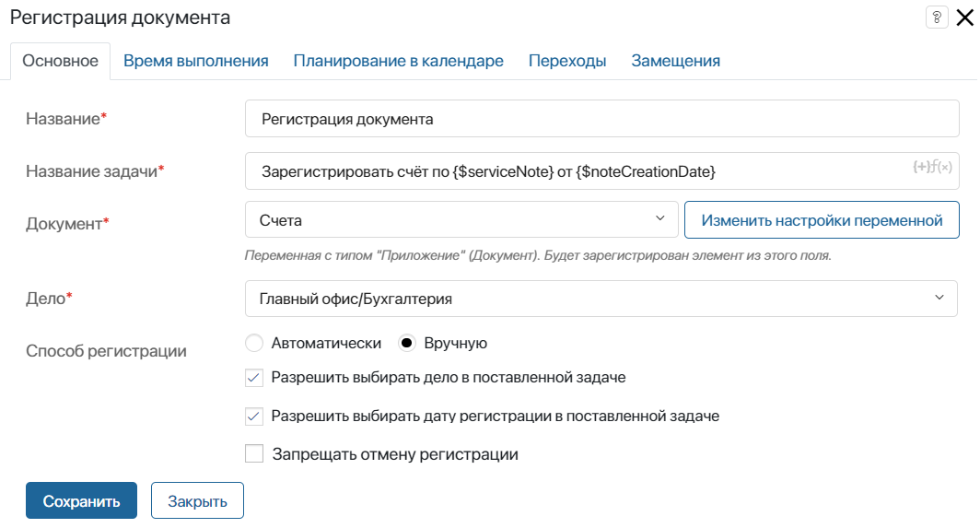Click the Сохранить button
Viewport: 980px width, 528px height.
click(81, 500)
